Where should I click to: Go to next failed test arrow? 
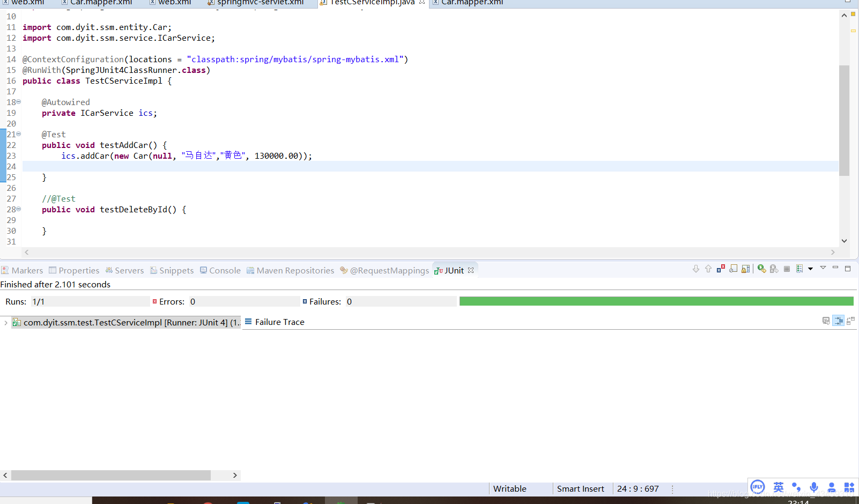[x=696, y=269]
